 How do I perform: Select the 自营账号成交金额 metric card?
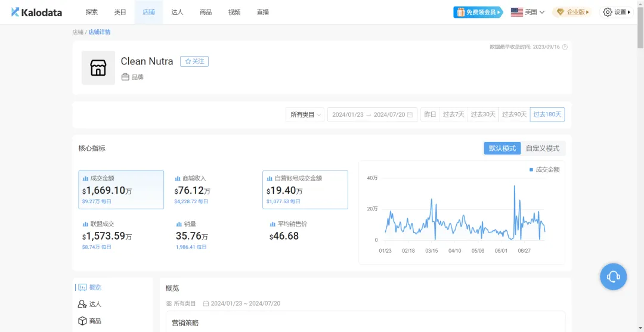(x=305, y=190)
